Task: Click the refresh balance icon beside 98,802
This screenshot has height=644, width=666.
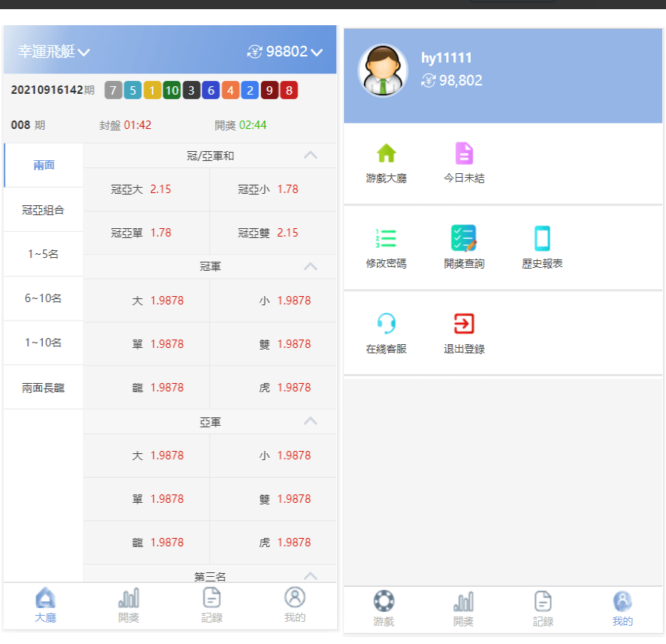Action: 428,80
